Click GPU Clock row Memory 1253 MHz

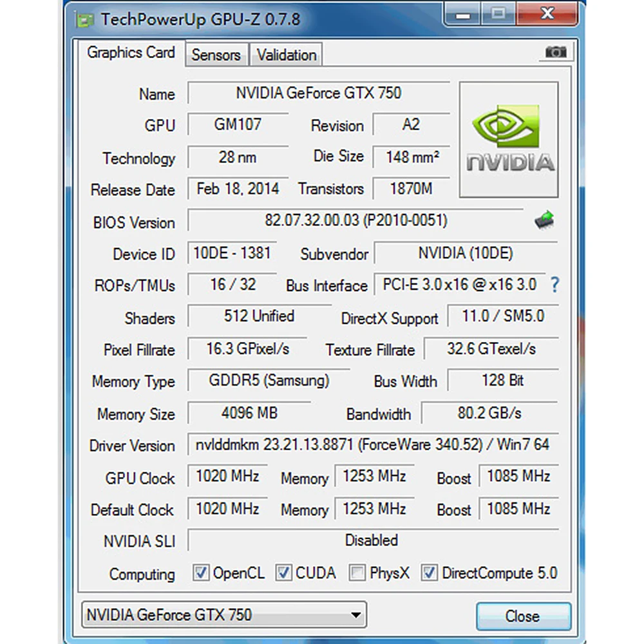pyautogui.click(x=374, y=477)
